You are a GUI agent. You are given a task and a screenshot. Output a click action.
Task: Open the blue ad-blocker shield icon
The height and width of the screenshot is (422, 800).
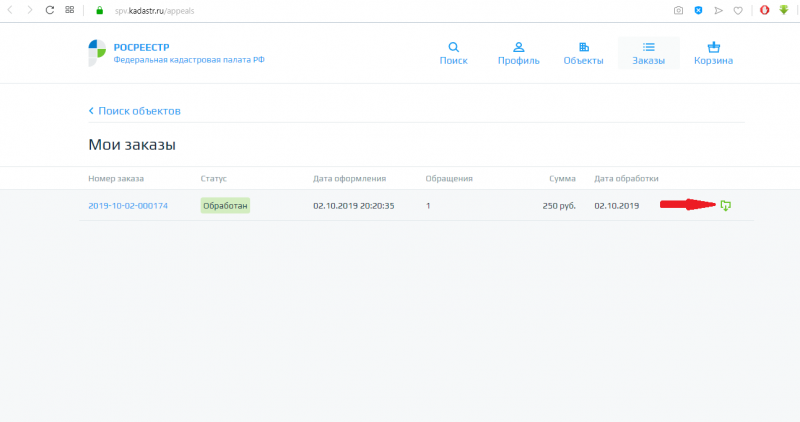(698, 10)
